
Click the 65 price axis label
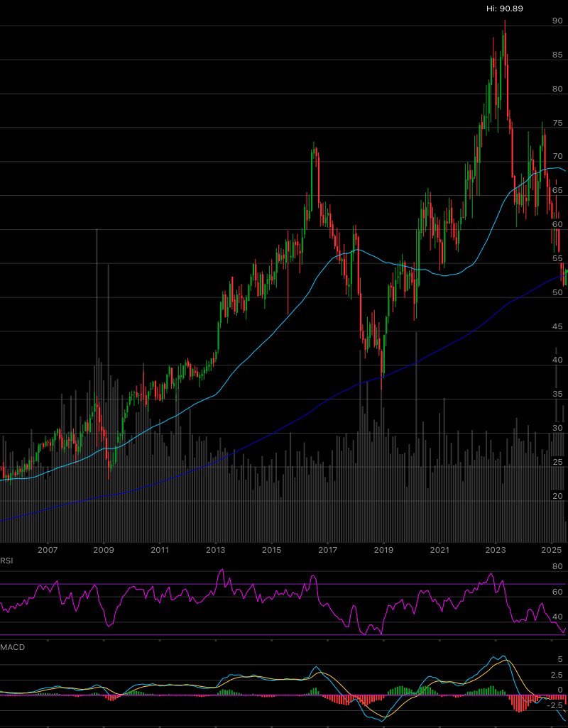(x=557, y=190)
